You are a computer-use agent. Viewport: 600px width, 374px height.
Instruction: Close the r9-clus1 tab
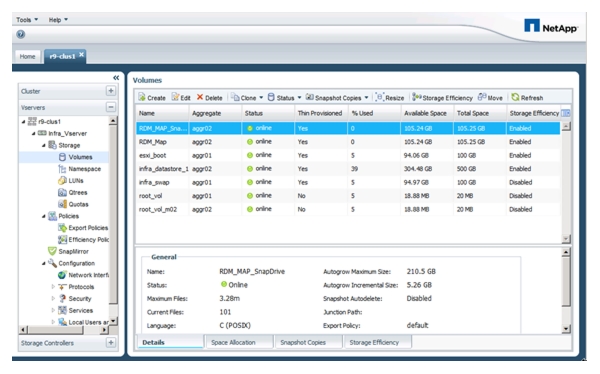[x=82, y=55]
